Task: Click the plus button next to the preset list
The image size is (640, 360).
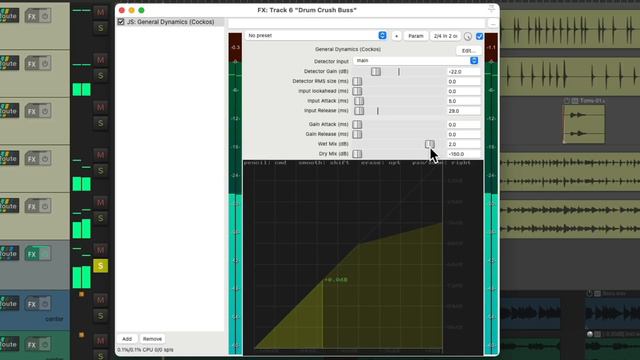Action: tap(396, 36)
